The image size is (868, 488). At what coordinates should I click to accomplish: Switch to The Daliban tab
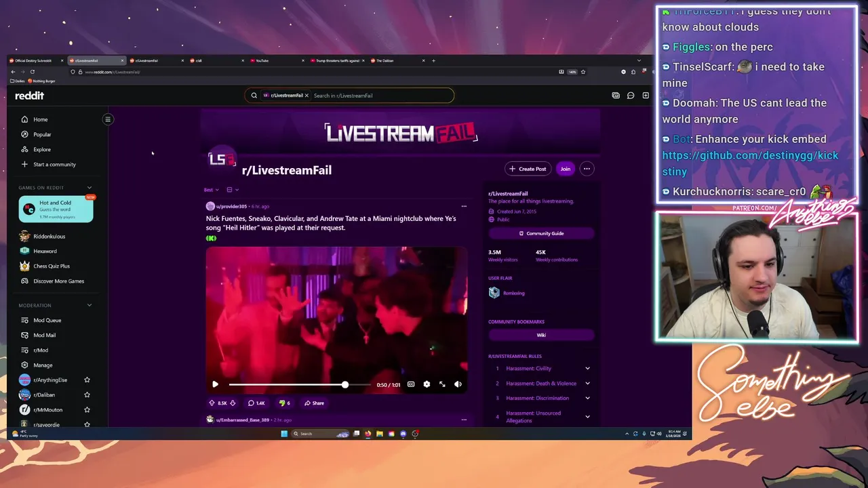[399, 60]
